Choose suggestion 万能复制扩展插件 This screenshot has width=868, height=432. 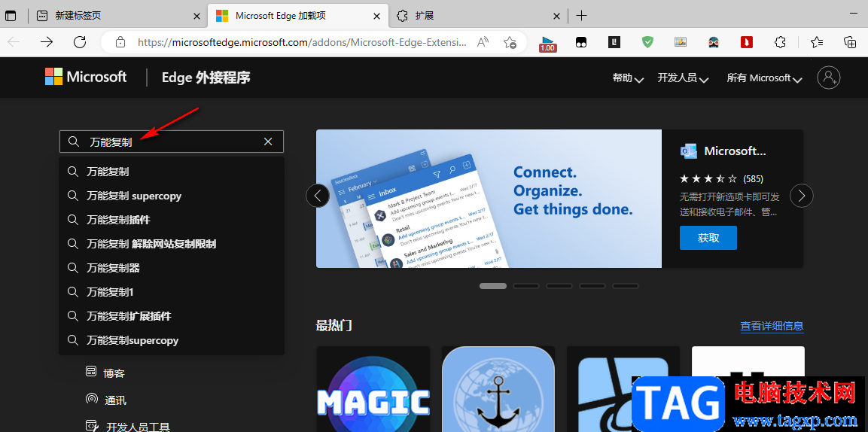(x=172, y=316)
